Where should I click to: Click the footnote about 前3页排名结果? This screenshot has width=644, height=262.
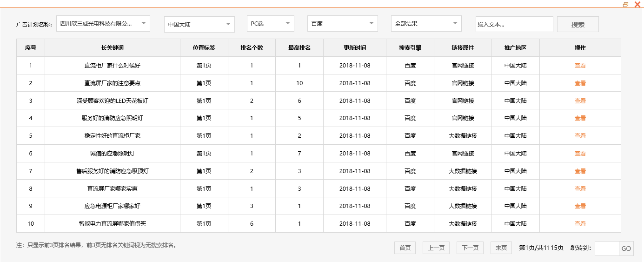pos(97,245)
